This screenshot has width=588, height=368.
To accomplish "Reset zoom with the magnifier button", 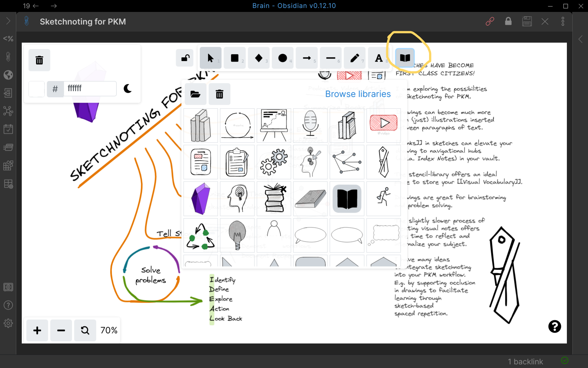I will click(85, 330).
